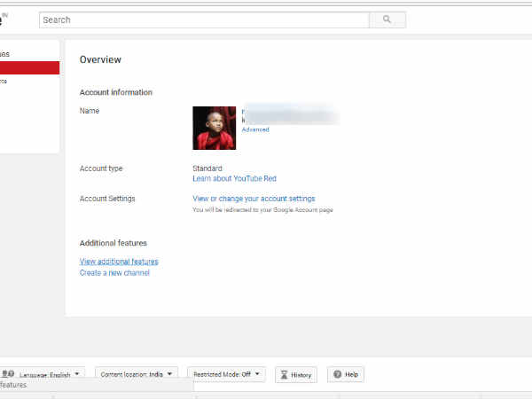Click Create a new channel link
532x399 pixels.
click(x=114, y=273)
